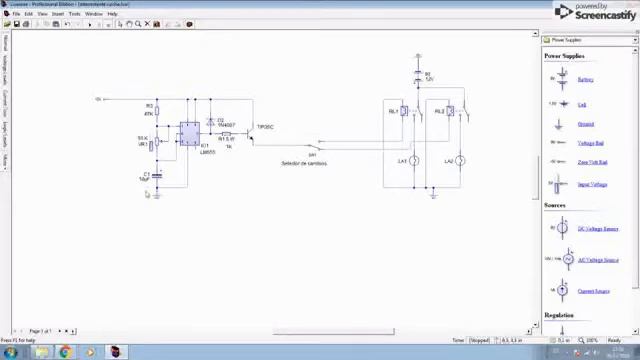Open File Explorer from the taskbar
Image resolution: width=640 pixels, height=360 pixels.
click(x=42, y=352)
